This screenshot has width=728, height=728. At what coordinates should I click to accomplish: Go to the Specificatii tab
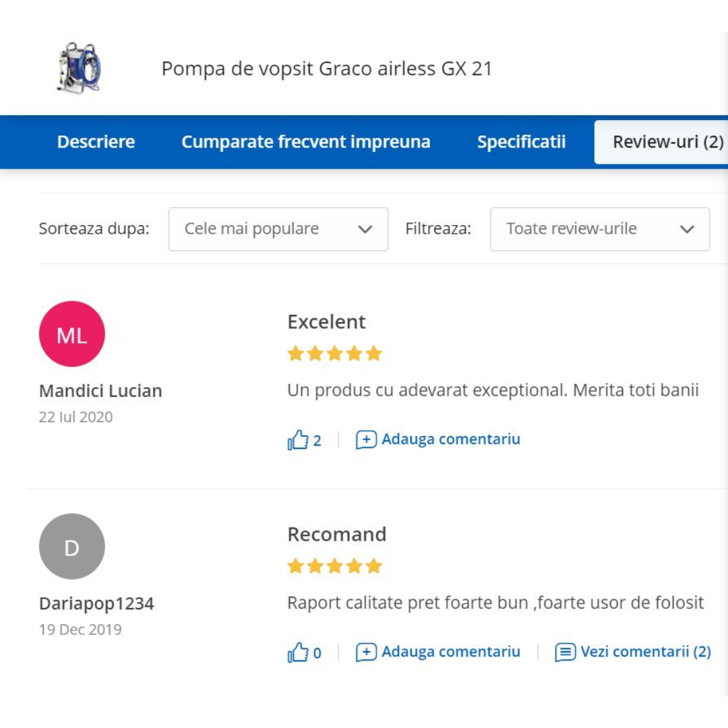click(x=521, y=142)
